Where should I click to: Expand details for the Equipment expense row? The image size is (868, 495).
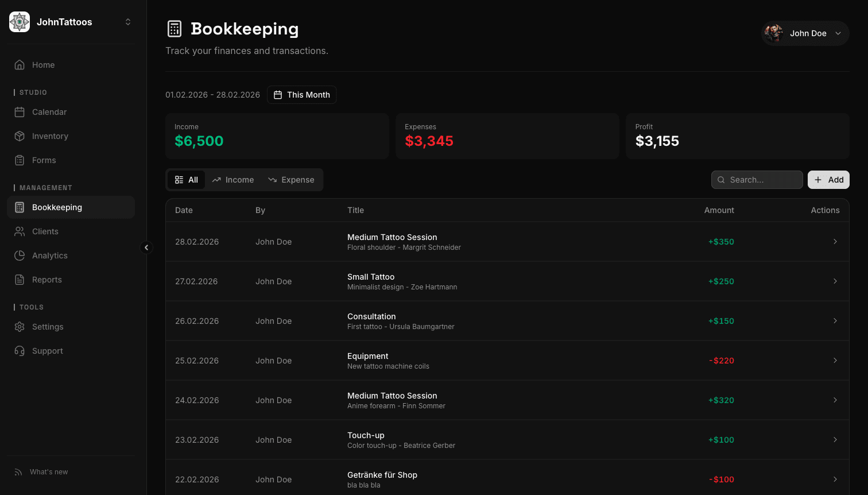835,361
